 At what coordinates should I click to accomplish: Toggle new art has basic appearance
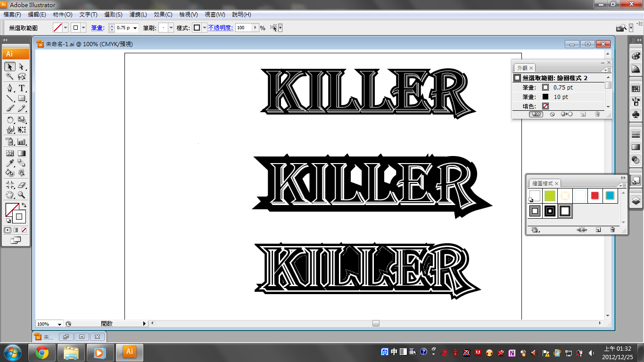pos(537,114)
